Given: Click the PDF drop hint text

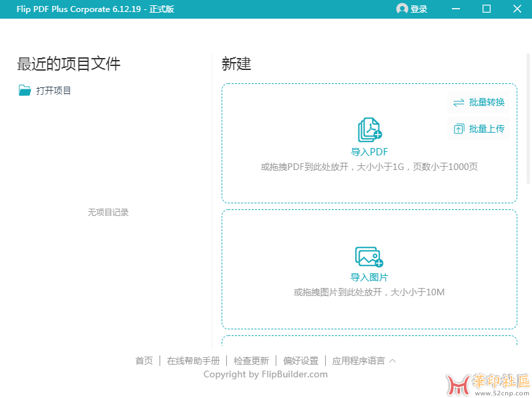Looking at the screenshot, I should pos(369,167).
